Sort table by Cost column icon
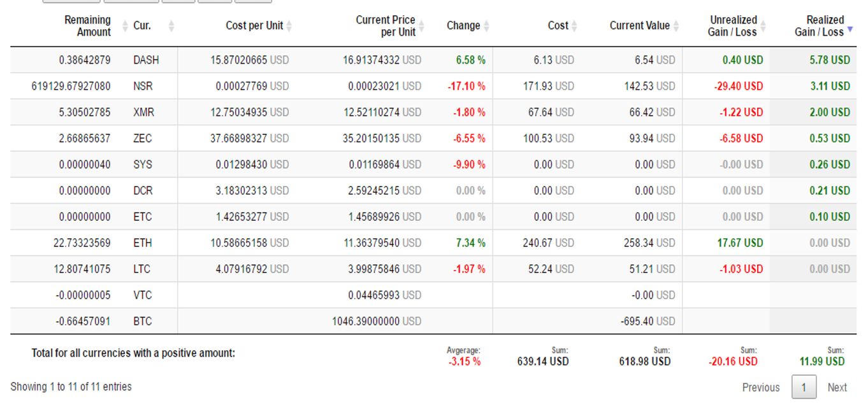The image size is (868, 410). (x=574, y=26)
